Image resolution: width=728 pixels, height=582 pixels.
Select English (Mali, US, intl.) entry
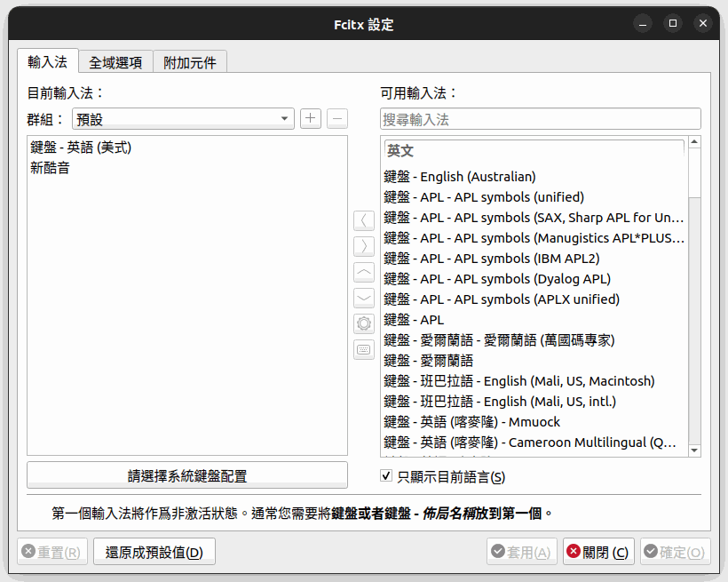(534, 402)
